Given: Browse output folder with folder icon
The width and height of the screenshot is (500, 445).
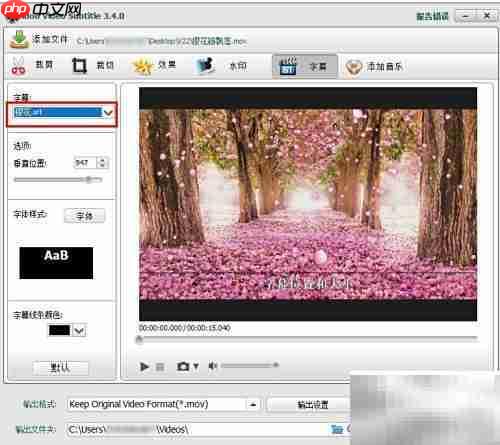Looking at the screenshot, I should [337, 429].
